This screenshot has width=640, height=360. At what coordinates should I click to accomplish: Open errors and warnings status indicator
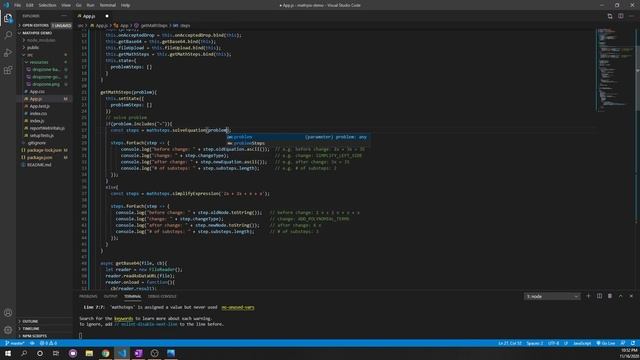[x=48, y=343]
